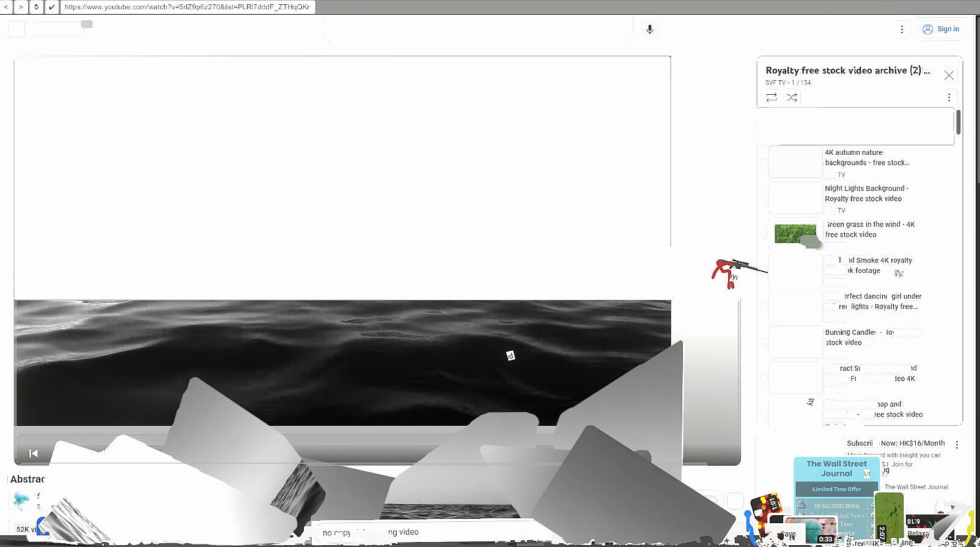Click the Limited Time Offer banner
The image size is (980, 547).
(x=836, y=489)
